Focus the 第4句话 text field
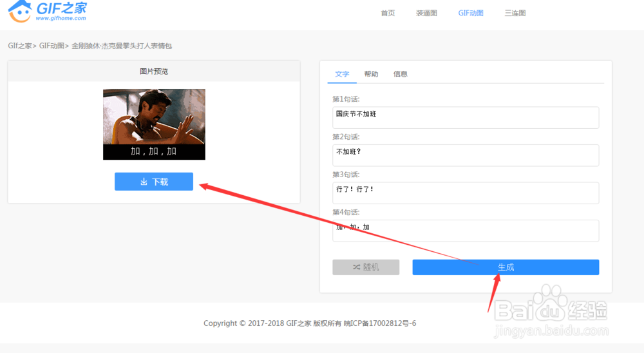 click(466, 231)
